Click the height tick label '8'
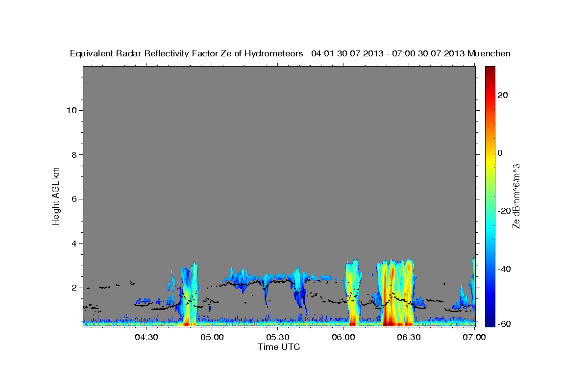588x392 pixels. click(x=74, y=155)
